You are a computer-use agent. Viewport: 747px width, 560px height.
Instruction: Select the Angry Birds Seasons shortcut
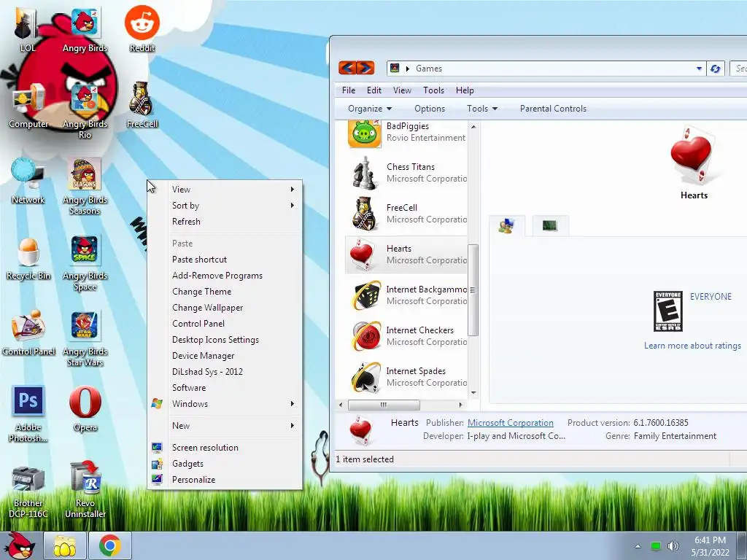tap(85, 187)
